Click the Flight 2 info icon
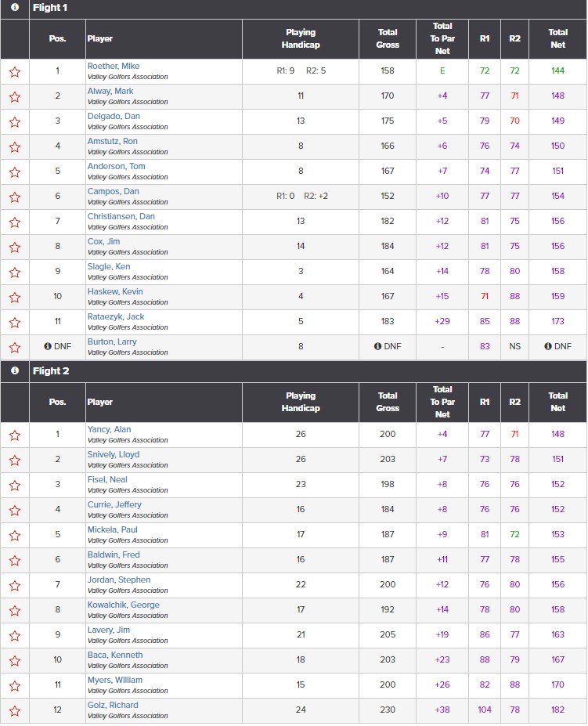588x726 pixels. point(15,371)
